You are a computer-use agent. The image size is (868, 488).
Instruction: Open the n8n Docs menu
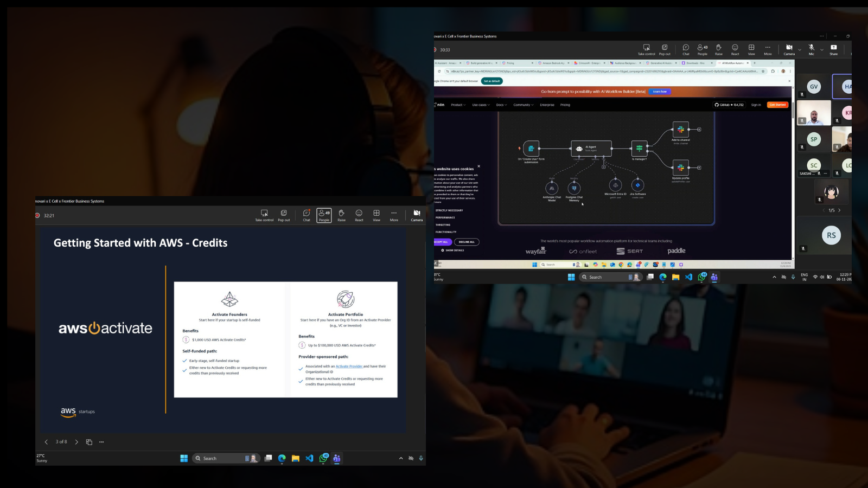tap(501, 105)
